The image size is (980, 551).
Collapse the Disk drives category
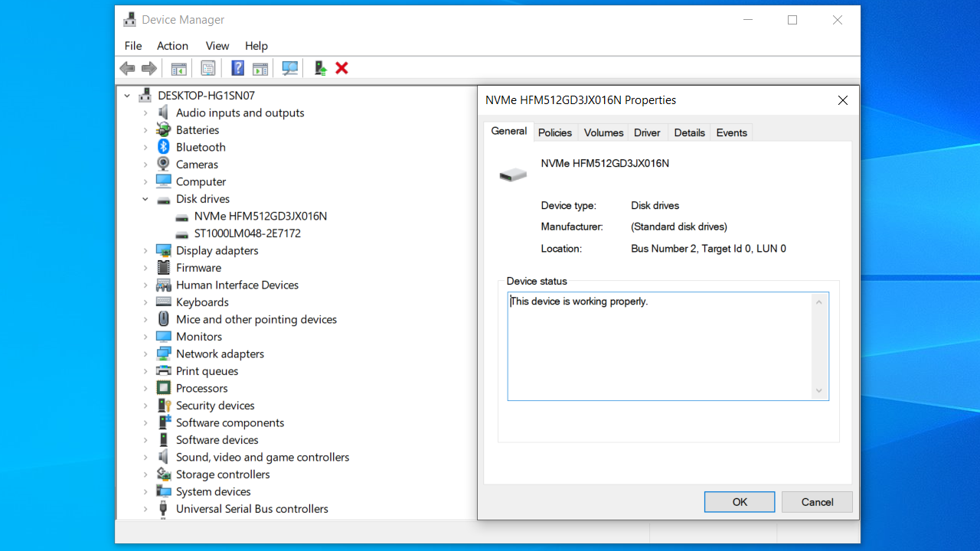tap(145, 199)
